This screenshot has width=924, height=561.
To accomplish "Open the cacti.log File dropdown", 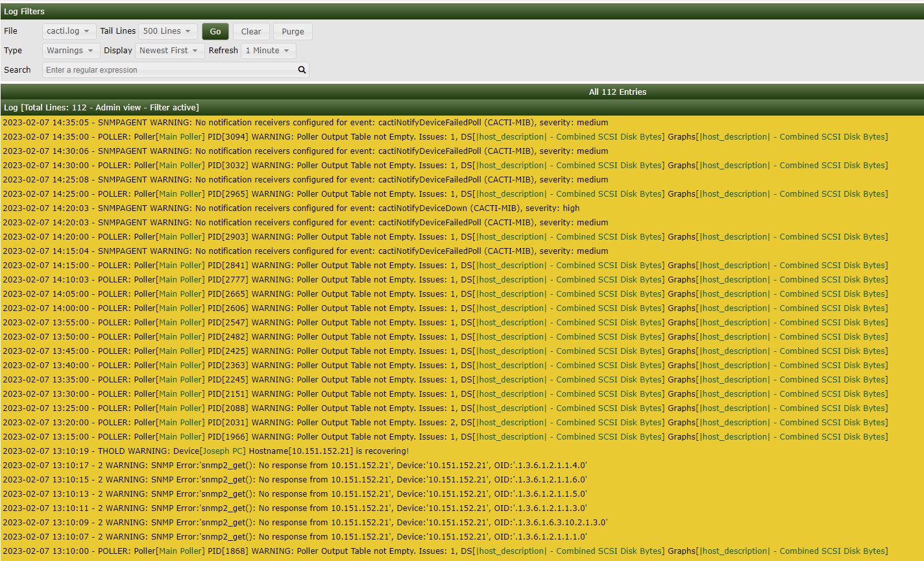I will tap(69, 31).
